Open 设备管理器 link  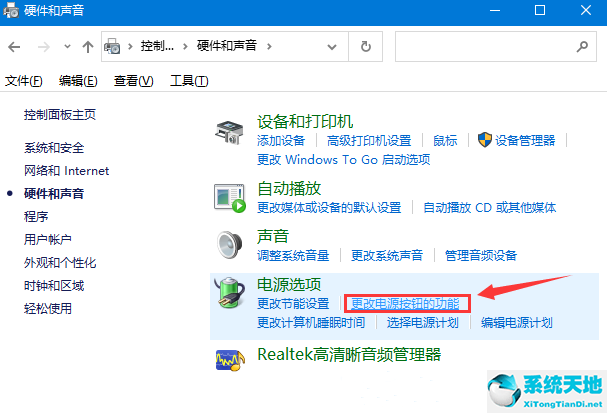click(x=525, y=141)
